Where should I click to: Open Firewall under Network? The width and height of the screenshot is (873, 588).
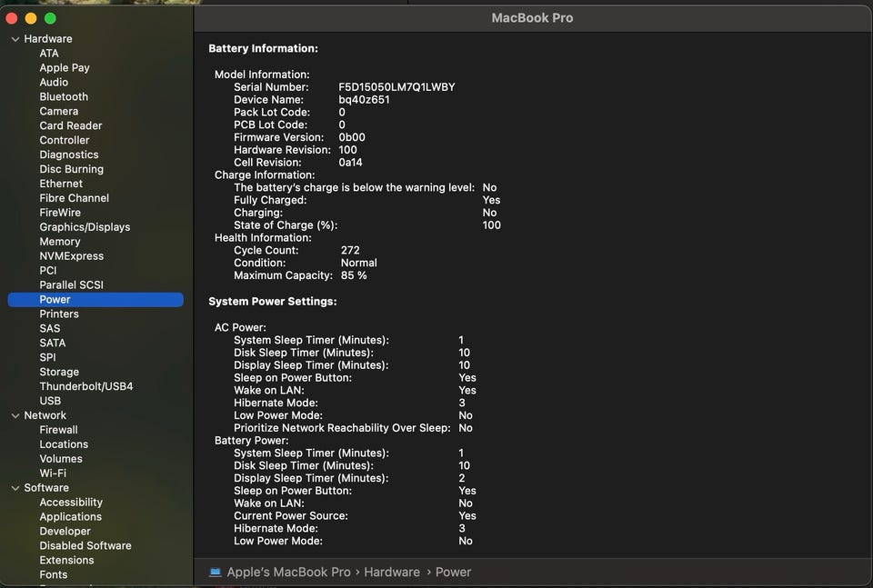click(58, 430)
